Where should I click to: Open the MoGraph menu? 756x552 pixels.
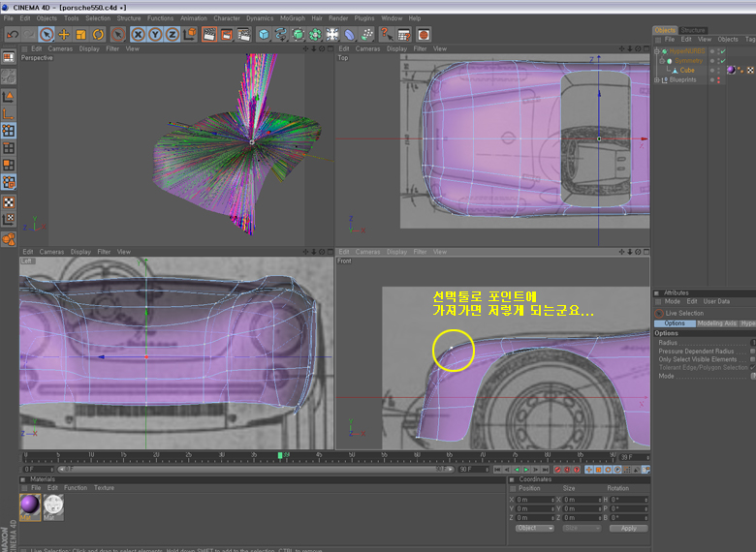[293, 18]
